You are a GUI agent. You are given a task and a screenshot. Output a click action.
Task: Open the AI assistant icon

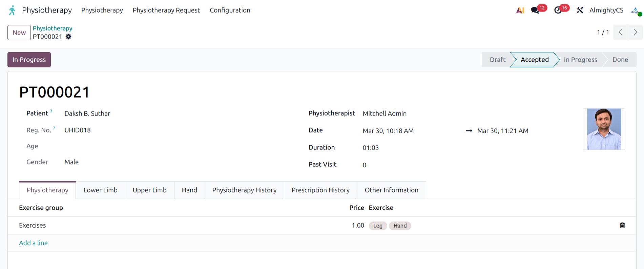(520, 11)
